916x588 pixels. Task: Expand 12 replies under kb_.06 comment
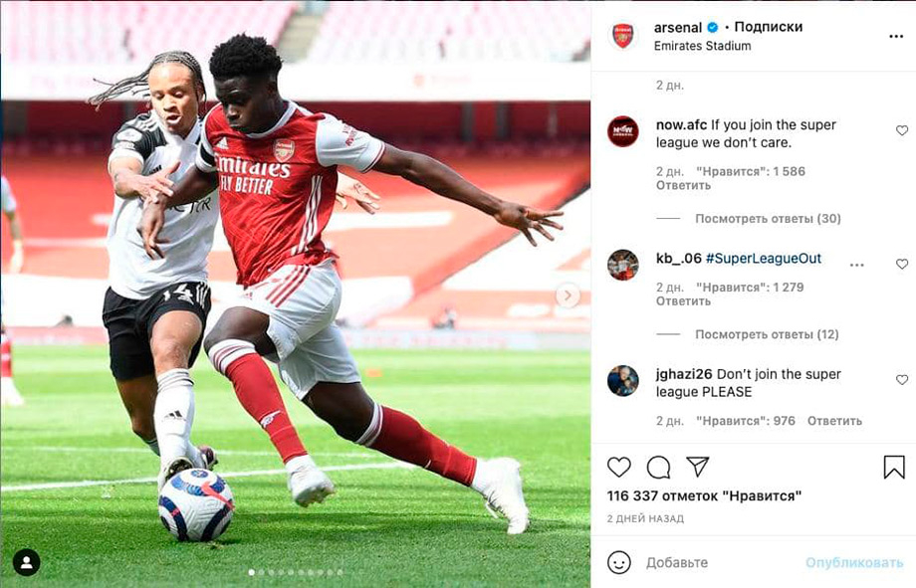pyautogui.click(x=767, y=334)
